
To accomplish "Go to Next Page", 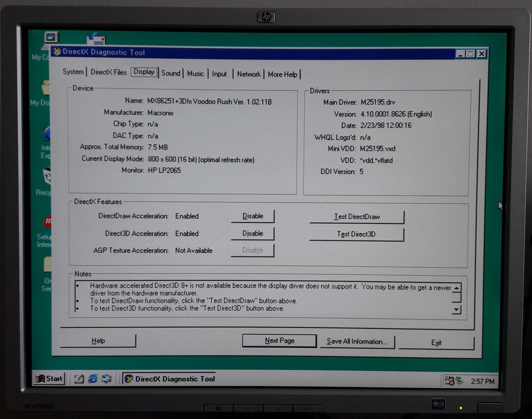I will [279, 340].
